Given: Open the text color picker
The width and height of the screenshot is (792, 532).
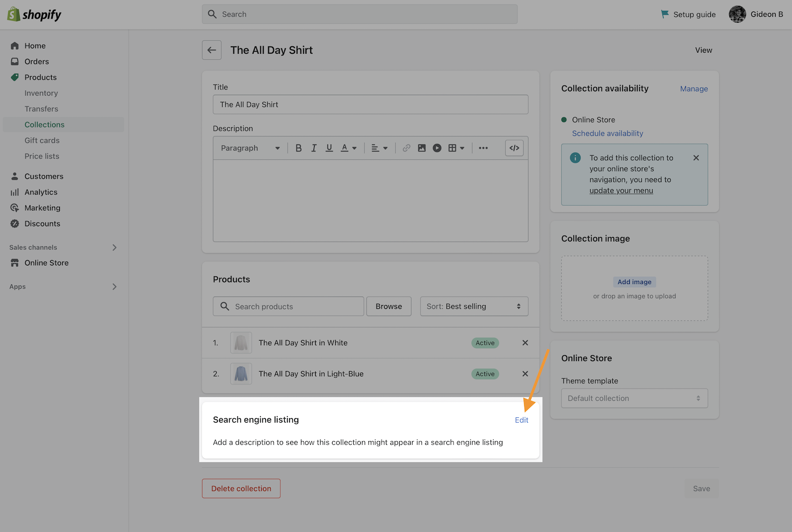Looking at the screenshot, I should (348, 148).
